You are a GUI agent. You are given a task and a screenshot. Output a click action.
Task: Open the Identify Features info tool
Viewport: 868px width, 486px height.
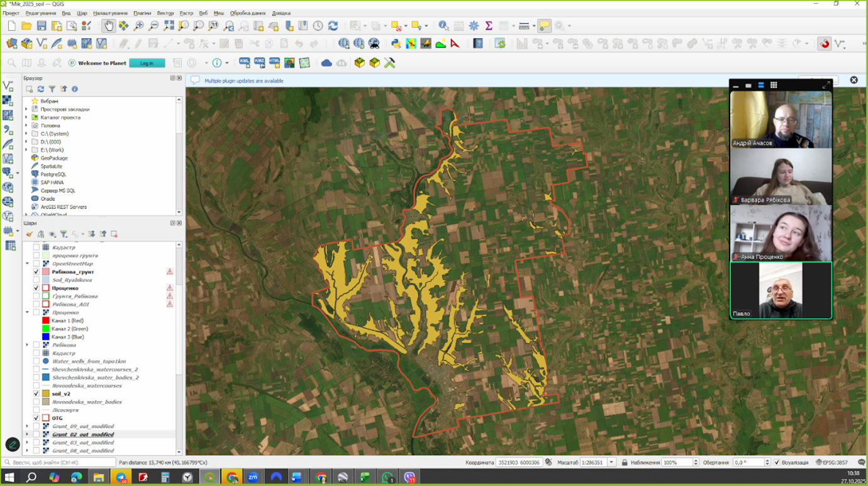coord(443,26)
